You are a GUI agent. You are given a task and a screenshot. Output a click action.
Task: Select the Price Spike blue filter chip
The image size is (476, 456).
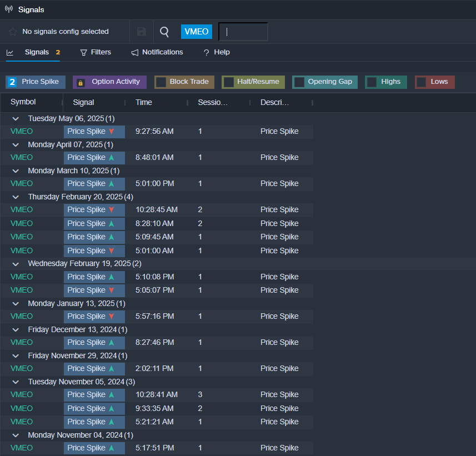(x=36, y=82)
